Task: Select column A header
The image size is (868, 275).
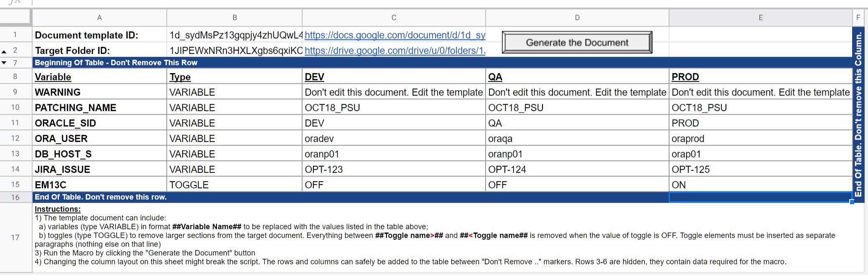Action: tap(99, 18)
